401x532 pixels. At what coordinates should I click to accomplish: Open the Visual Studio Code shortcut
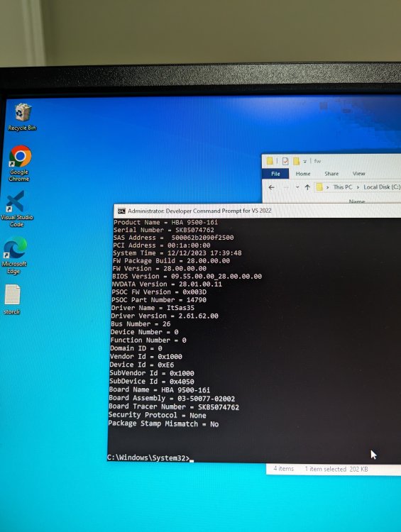coord(16,209)
